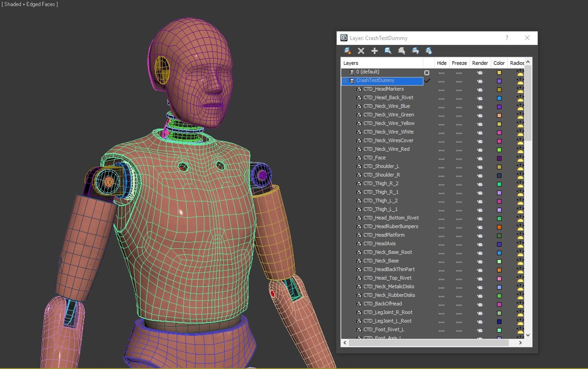Toggle Freeze for CTD_Neck_MetalicDisks
The height and width of the screenshot is (369, 588).
coord(459,288)
